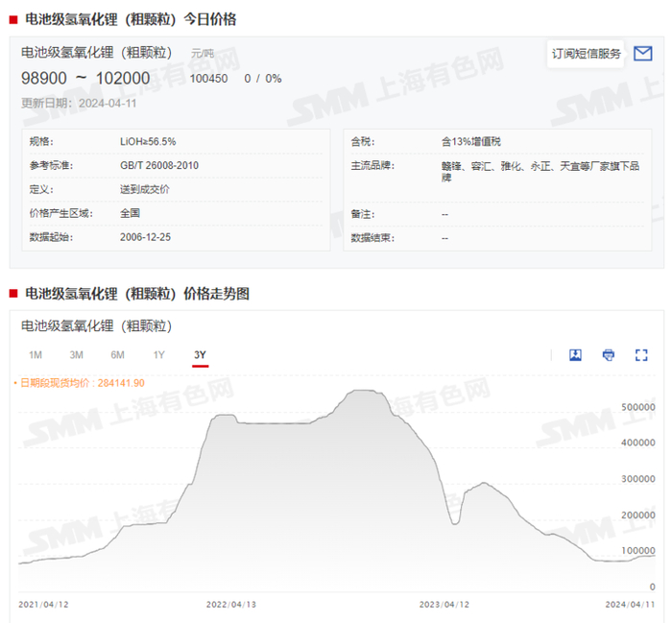Screen dimensions: 672x623
Task: Select the 1Y time range tab
Action: click(x=158, y=355)
